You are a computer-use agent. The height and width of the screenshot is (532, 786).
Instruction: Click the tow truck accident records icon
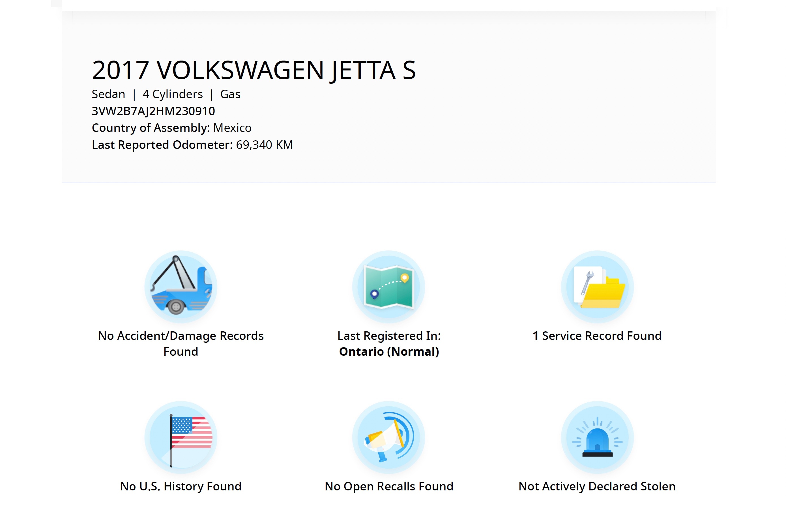(x=181, y=286)
